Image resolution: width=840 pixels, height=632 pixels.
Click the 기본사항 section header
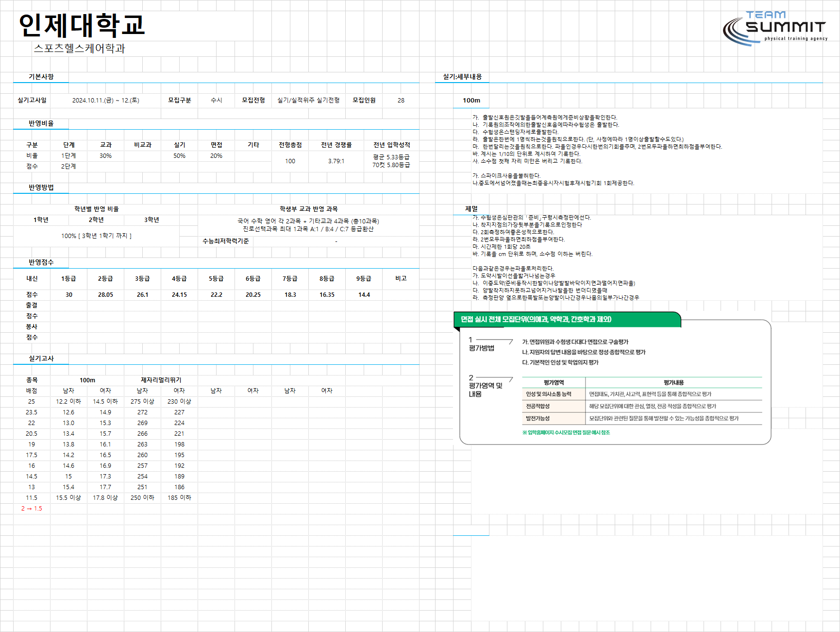click(x=41, y=77)
